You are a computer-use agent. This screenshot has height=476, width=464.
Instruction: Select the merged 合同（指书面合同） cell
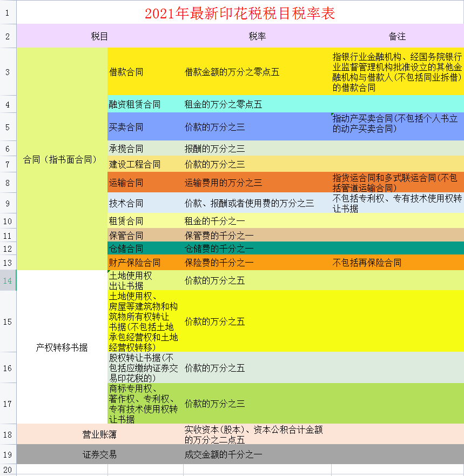[59, 159]
